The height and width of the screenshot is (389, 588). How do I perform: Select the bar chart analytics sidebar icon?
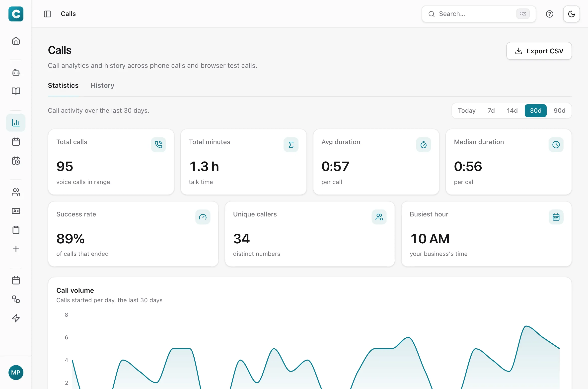[x=16, y=123]
